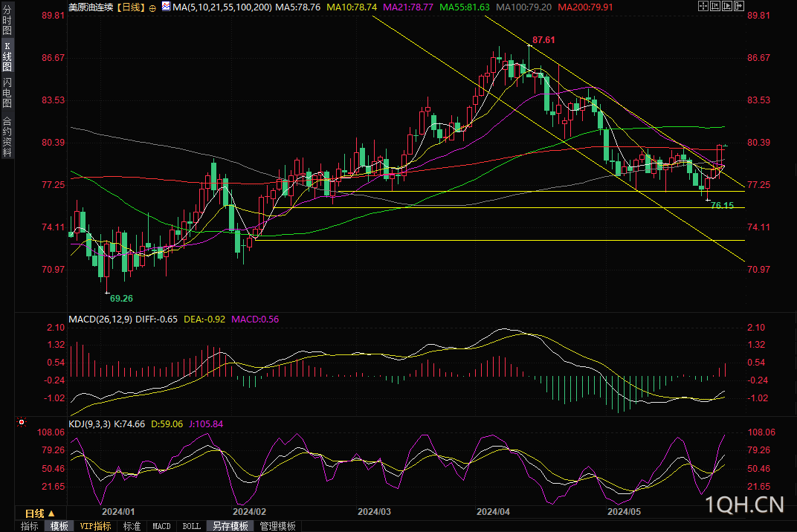The image size is (797, 532).
Task: Click the MA10:78.74 value label
Action: 352,7
